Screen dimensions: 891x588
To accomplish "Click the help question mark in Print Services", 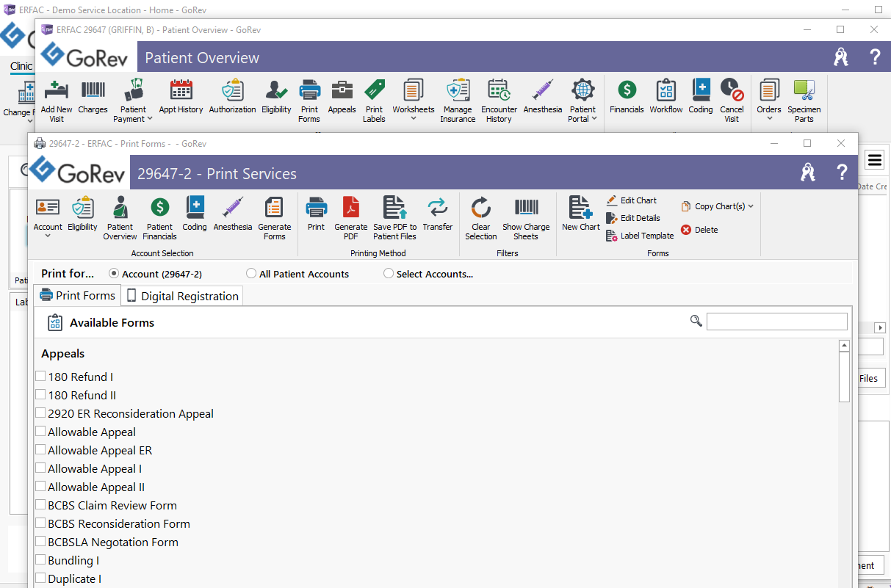I will point(842,173).
